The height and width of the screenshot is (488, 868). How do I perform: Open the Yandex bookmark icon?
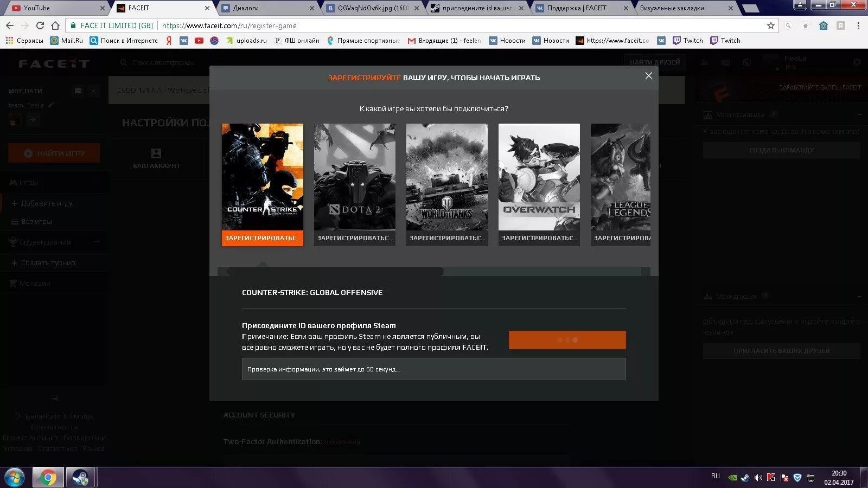point(169,41)
